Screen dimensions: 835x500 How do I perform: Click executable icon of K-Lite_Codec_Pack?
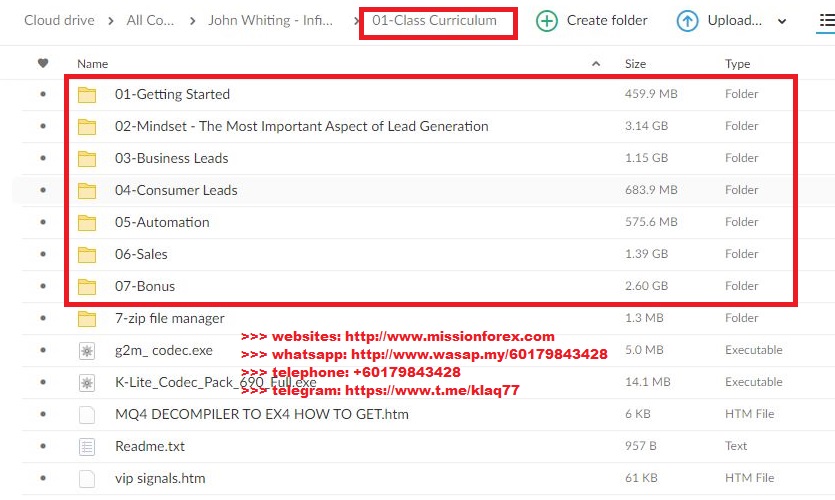pyautogui.click(x=87, y=383)
